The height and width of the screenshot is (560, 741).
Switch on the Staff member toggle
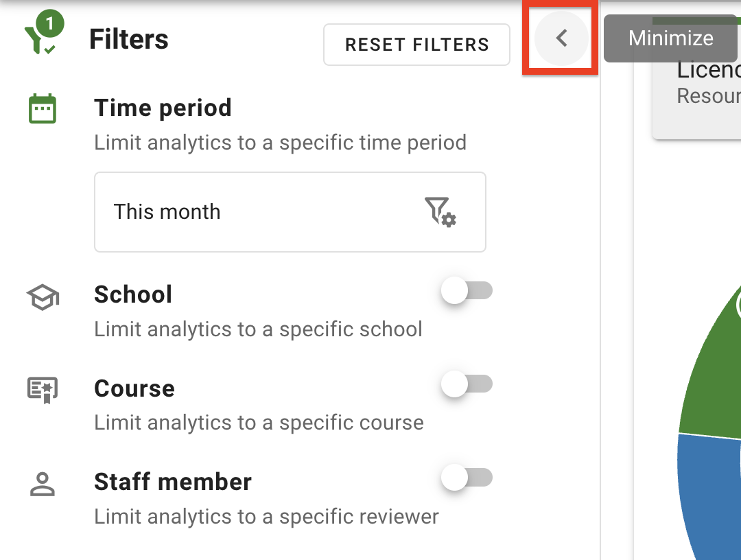click(467, 478)
